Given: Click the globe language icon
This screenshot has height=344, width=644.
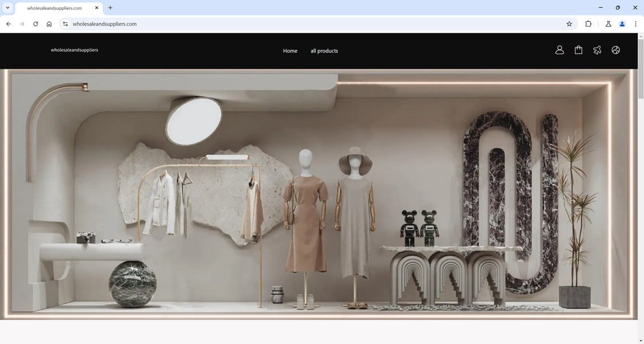Looking at the screenshot, I should 615,50.
